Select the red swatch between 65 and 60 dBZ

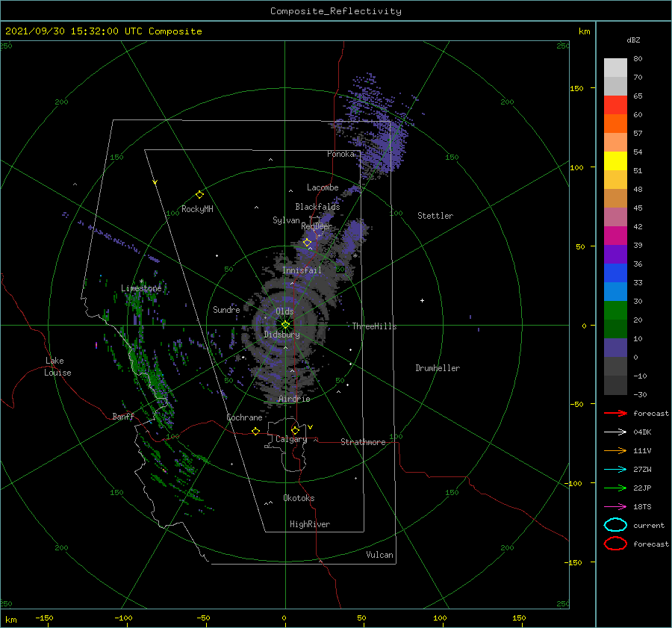coord(615,105)
